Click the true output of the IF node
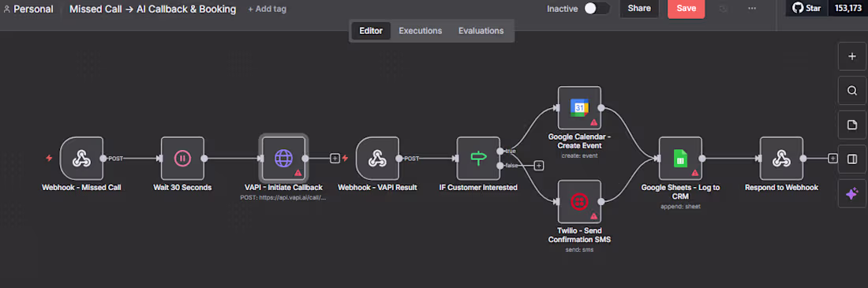 tap(499, 151)
